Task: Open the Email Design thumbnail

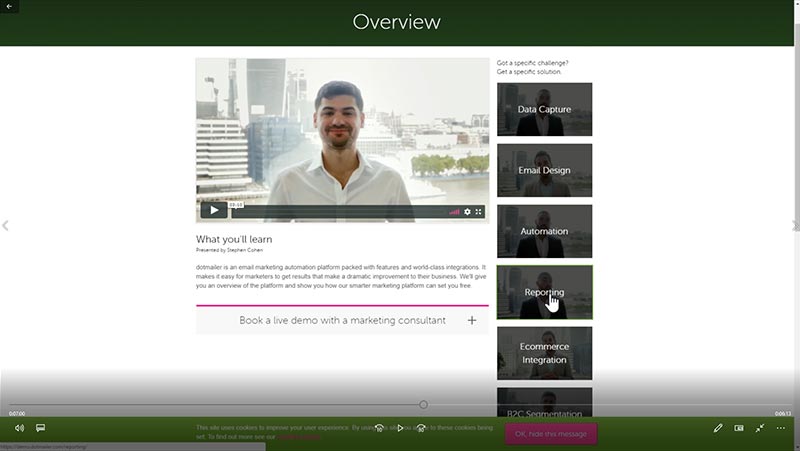Action: tap(544, 170)
